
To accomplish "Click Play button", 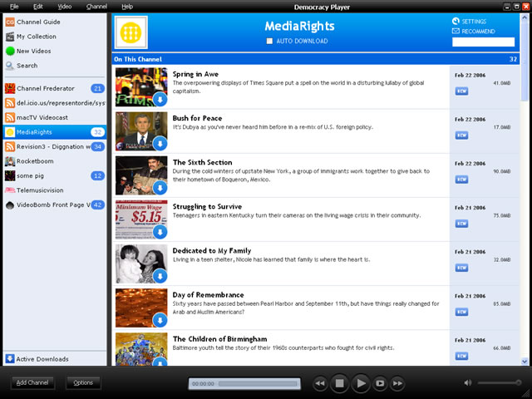I will 360,383.
